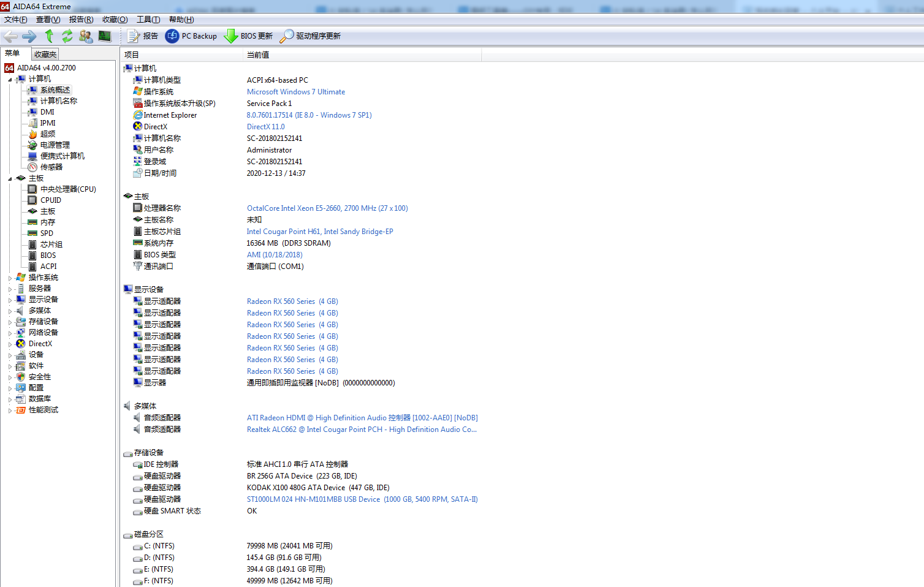Select 电源管理 in the tree
924x587 pixels.
click(x=55, y=145)
